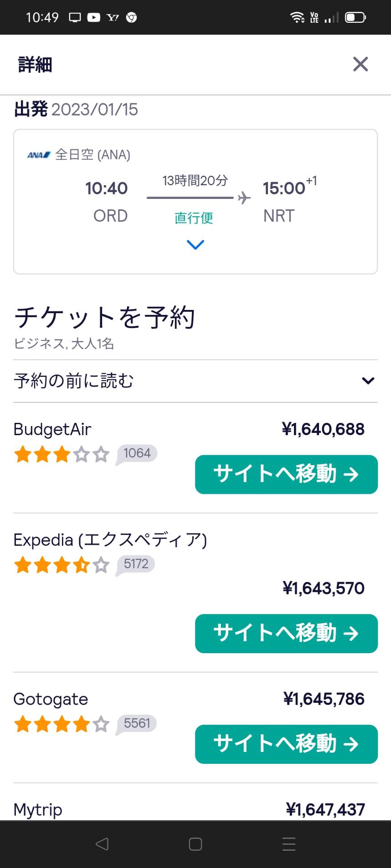The height and width of the screenshot is (868, 391).
Task: Open Gotogate via サイトへ移動 button
Action: pyautogui.click(x=286, y=744)
